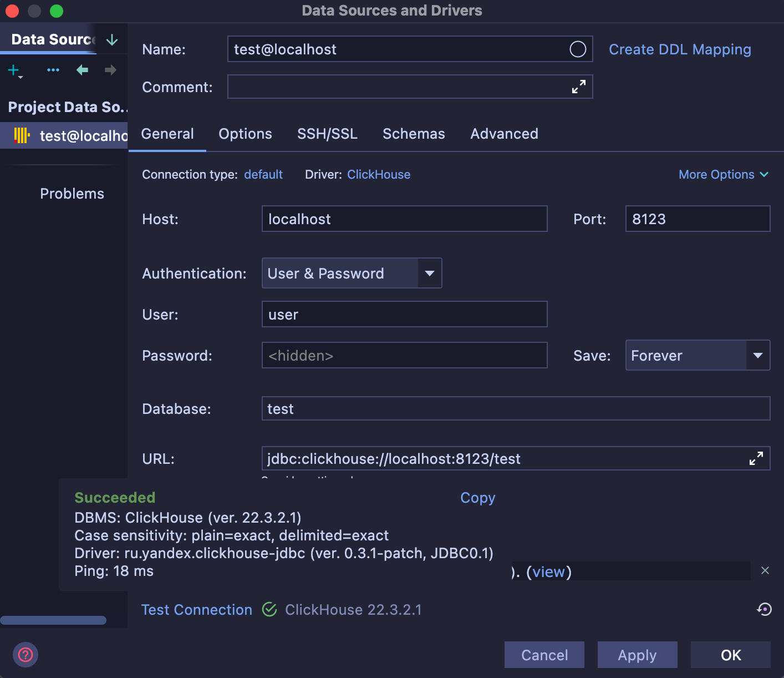Image resolution: width=784 pixels, height=678 pixels.
Task: Go back with the left arrow icon
Action: (82, 70)
